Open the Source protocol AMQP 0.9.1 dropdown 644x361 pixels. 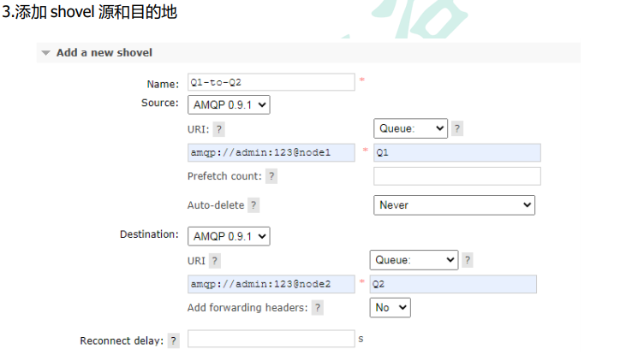coord(229,104)
